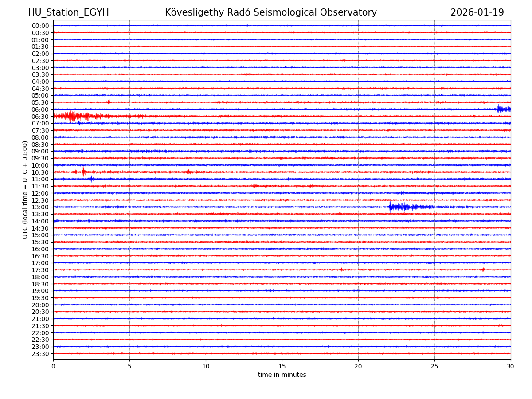Click the 17:30 row time label
The image size is (532, 399).
tap(40, 270)
